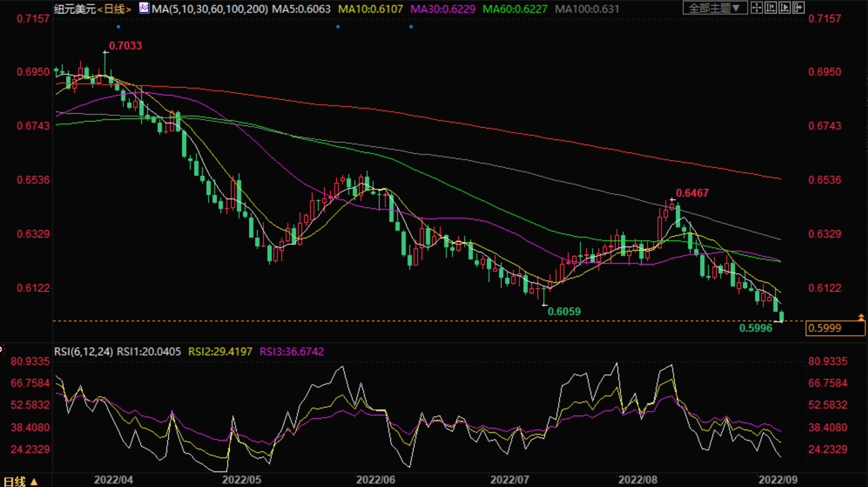The image size is (868, 487).
Task: Click right axis price 0.6950
Action: pyautogui.click(x=824, y=72)
